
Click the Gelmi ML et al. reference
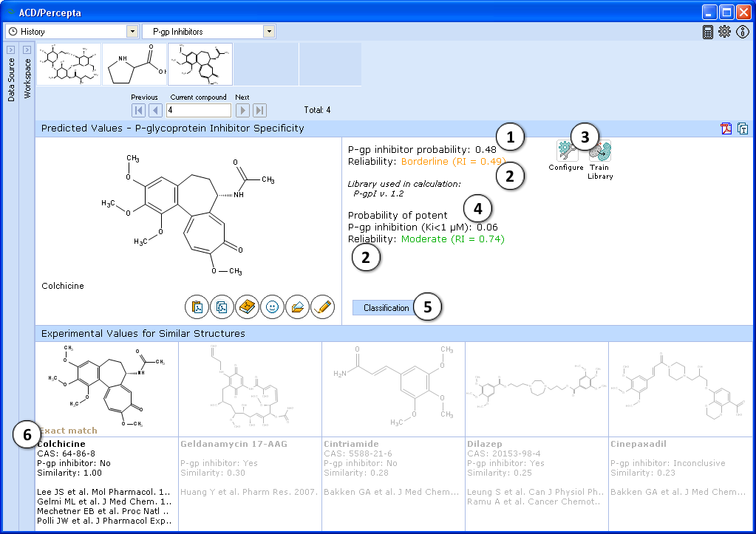pyautogui.click(x=104, y=502)
